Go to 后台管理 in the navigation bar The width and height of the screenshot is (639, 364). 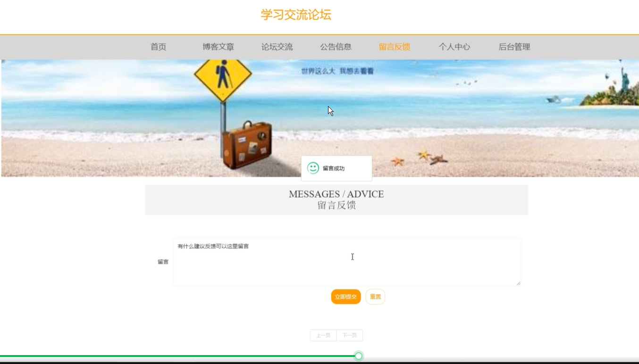514,47
